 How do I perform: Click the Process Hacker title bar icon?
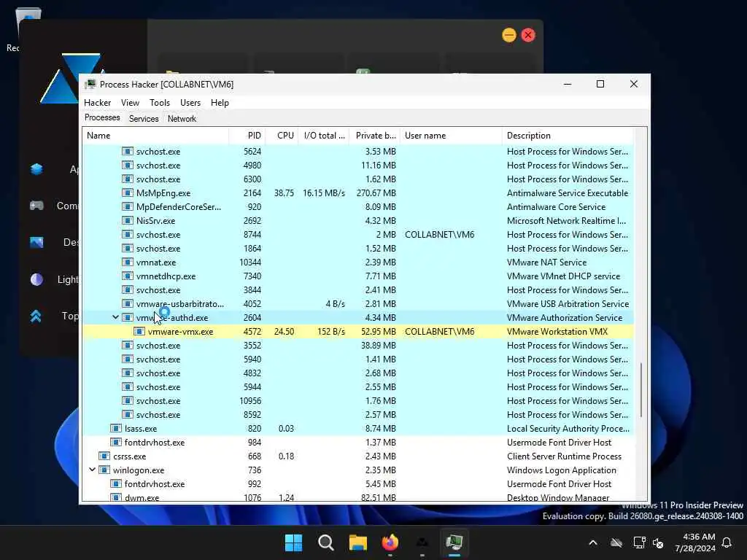90,85
